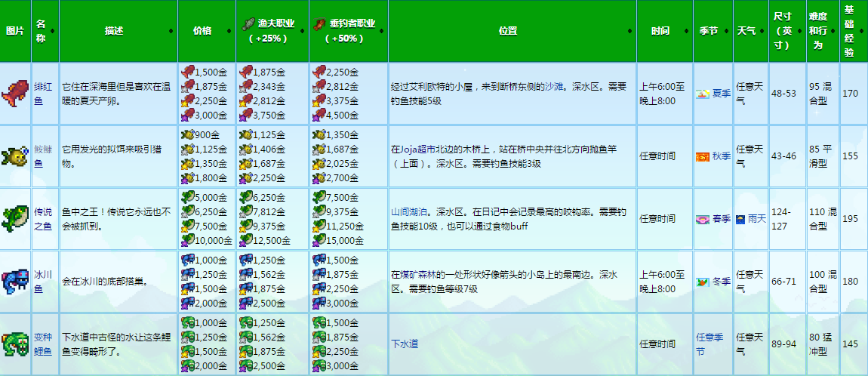Click the fish icon beside 2,700金
Screen dimensions: 868x376
[319, 177]
